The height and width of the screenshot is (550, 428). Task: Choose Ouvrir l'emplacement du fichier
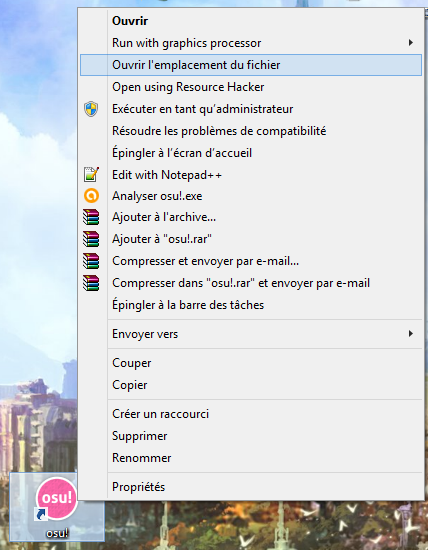point(251,65)
